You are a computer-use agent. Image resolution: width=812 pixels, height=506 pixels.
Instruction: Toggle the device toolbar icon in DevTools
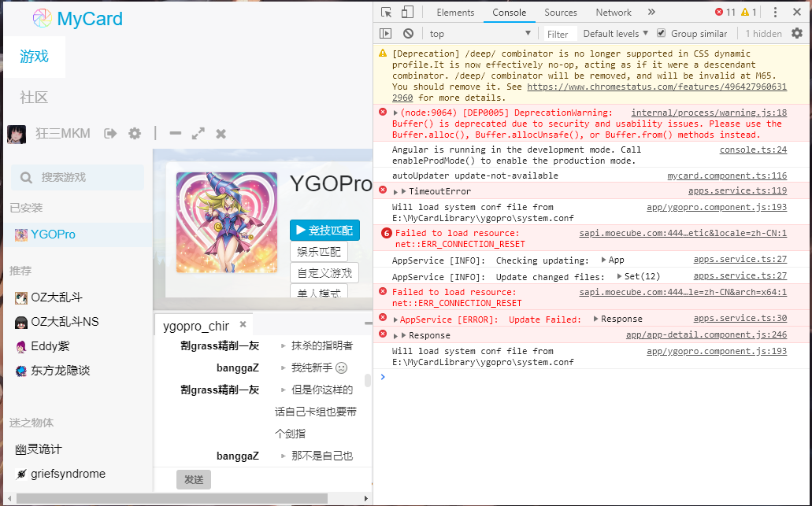coord(408,13)
